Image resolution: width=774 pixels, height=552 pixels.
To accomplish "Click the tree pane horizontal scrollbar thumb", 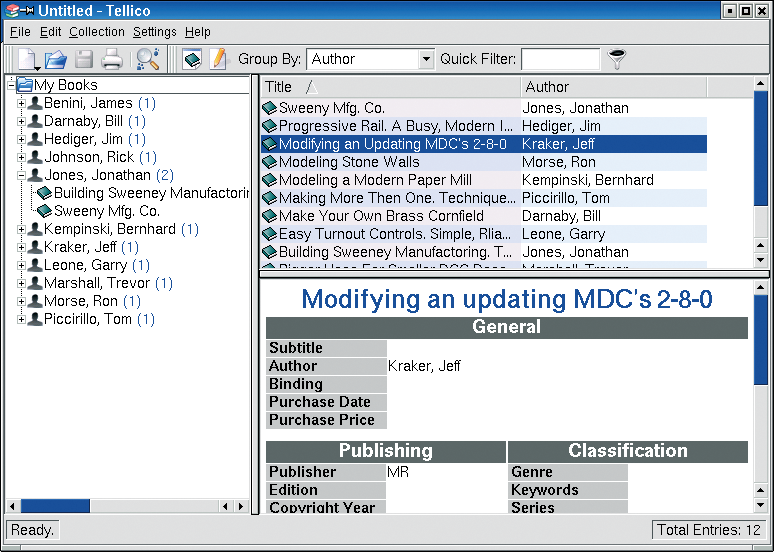I will tap(55, 506).
